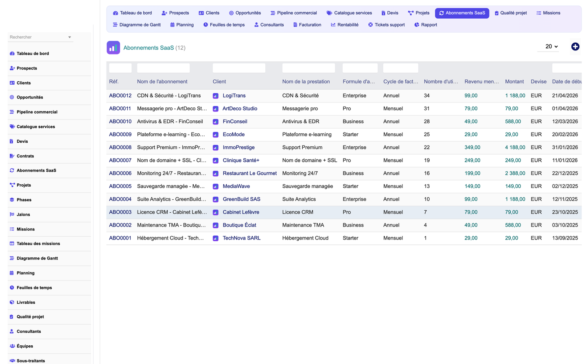Open Sous-traitants in sidebar
Image resolution: width=588 pixels, height=364 pixels.
[x=31, y=361]
